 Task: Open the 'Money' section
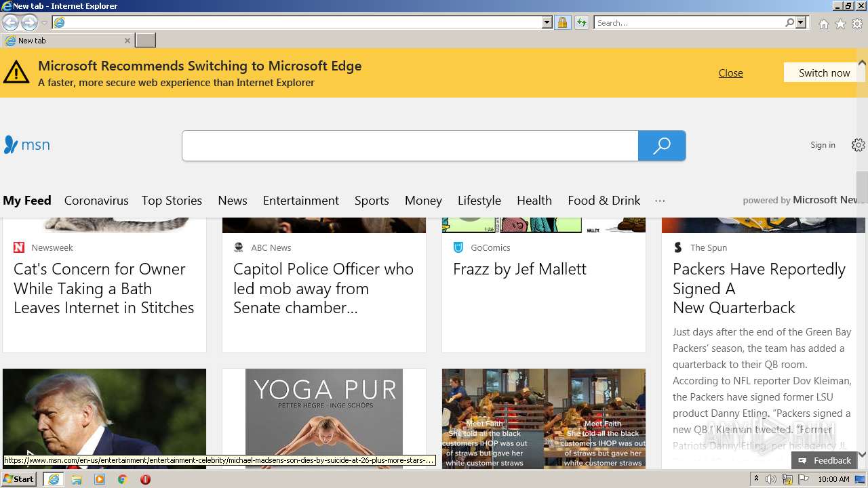[423, 201]
